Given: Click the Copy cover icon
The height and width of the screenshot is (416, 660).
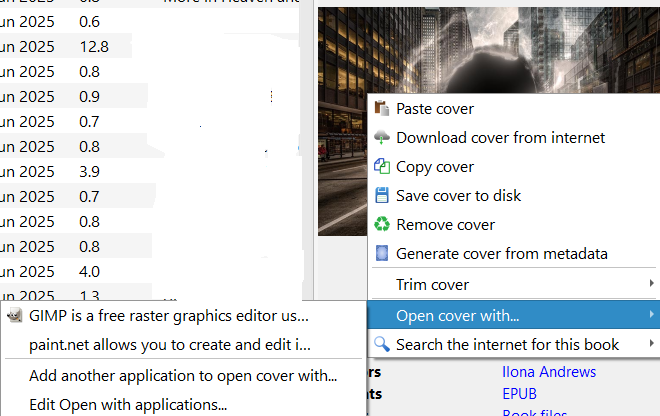Looking at the screenshot, I should click(x=382, y=167).
